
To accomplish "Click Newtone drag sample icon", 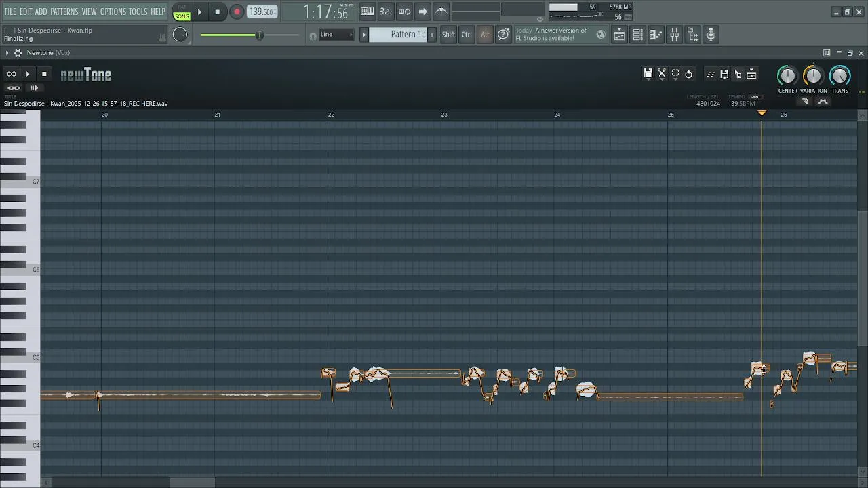I will coord(738,75).
